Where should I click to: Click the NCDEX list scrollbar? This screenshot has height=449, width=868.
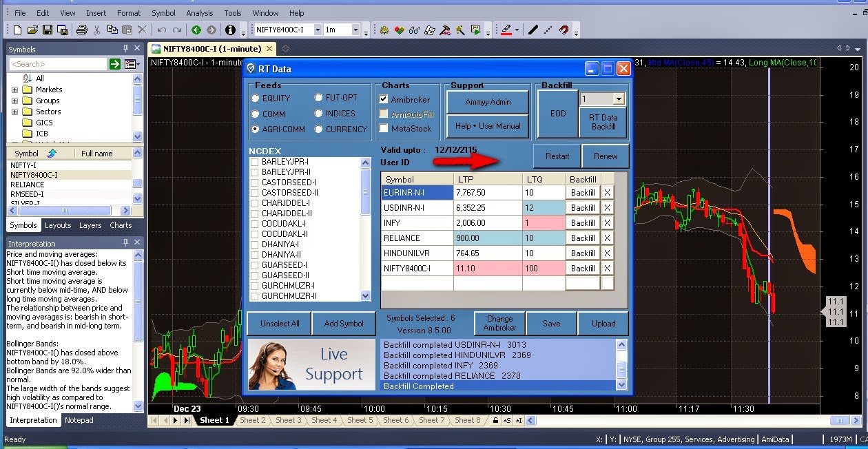click(365, 229)
